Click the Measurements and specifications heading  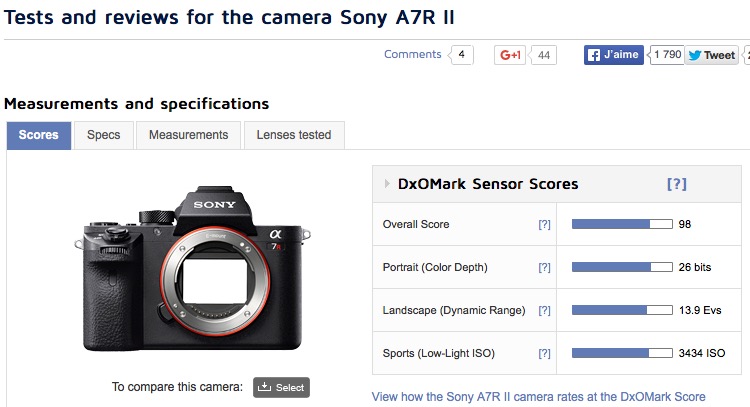point(137,104)
